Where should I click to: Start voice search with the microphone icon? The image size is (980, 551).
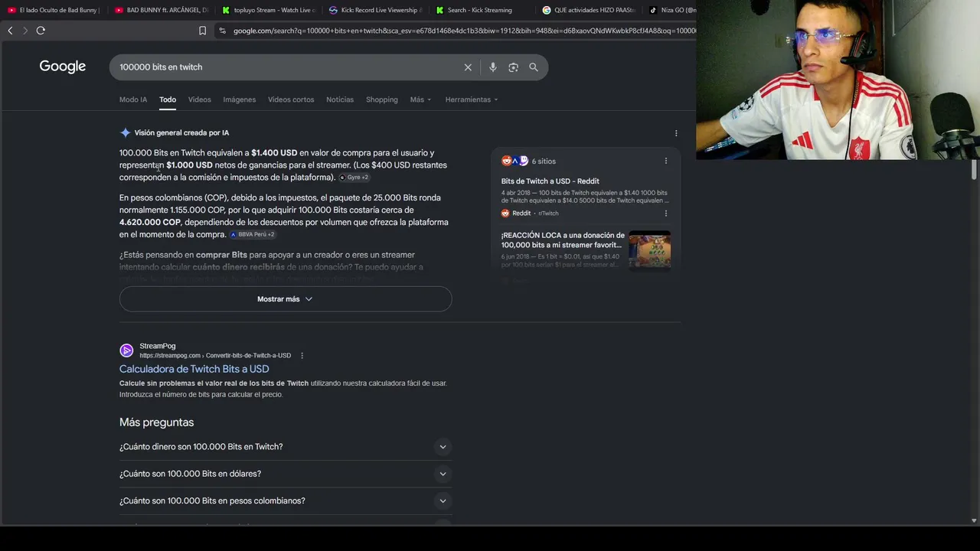[492, 67]
